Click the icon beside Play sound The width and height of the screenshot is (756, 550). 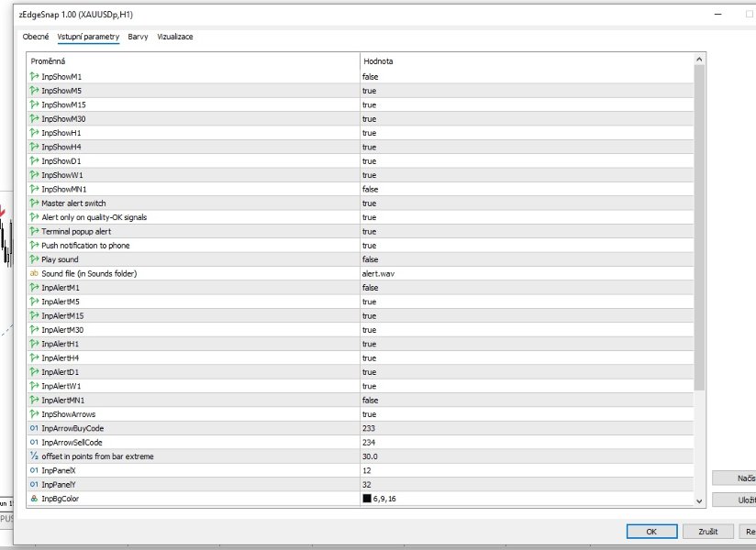click(x=34, y=259)
